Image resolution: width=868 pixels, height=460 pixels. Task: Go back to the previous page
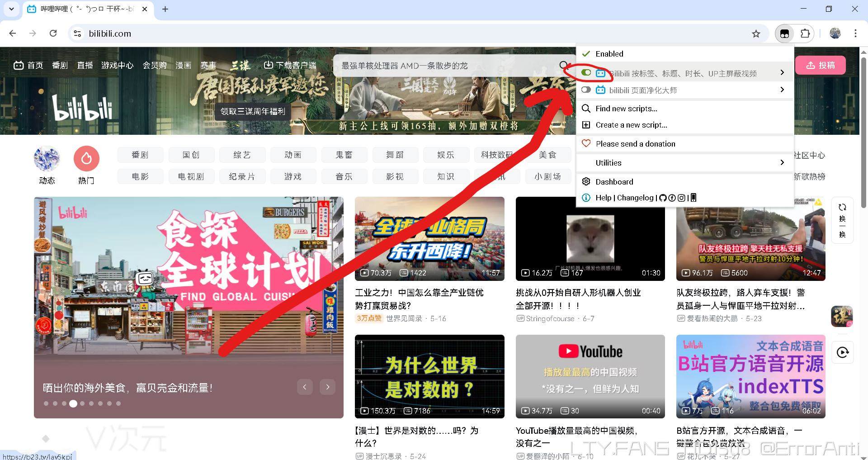[13, 33]
